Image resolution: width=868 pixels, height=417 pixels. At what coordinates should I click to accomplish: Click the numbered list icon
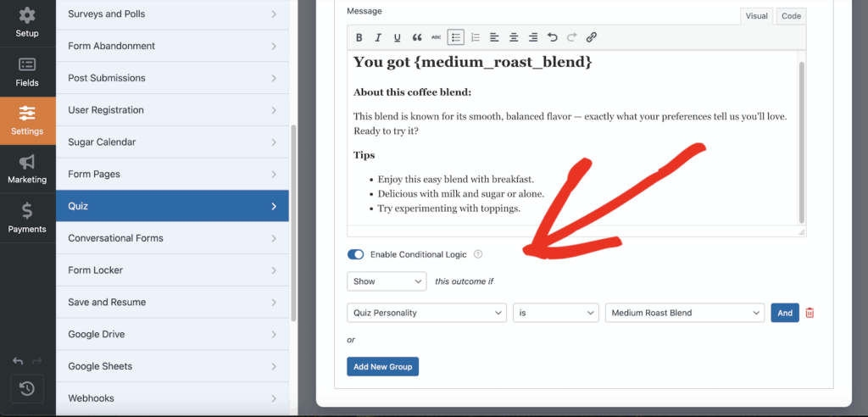point(476,37)
